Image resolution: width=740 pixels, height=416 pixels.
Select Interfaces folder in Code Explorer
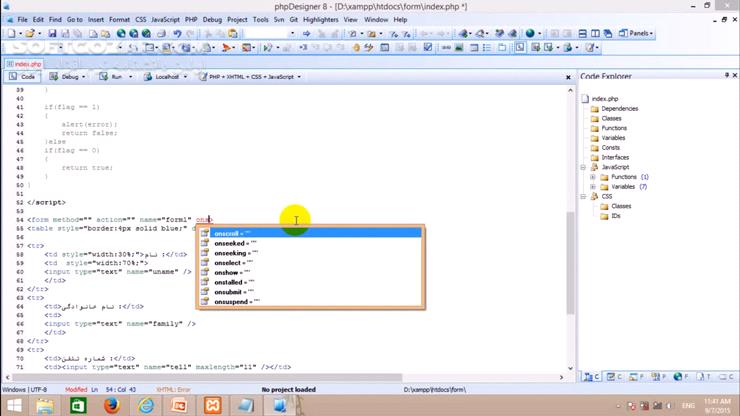point(615,157)
